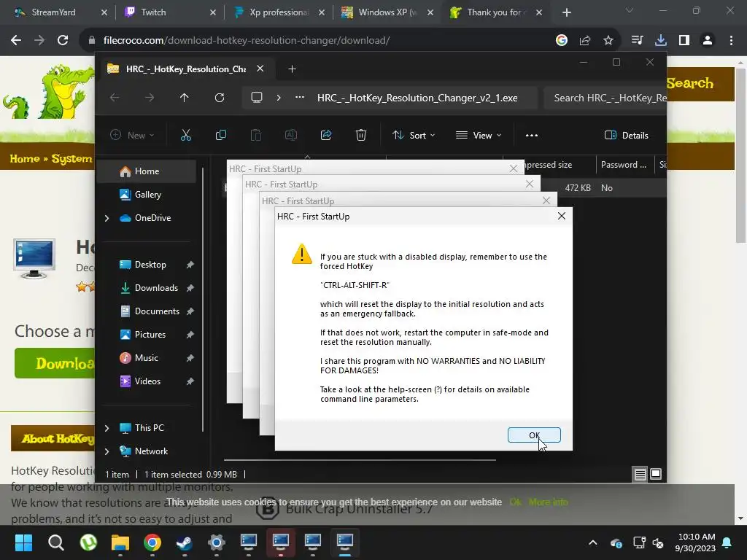This screenshot has height=560, width=747.
Task: Open the New dropdown in File Explorer
Action: click(132, 135)
